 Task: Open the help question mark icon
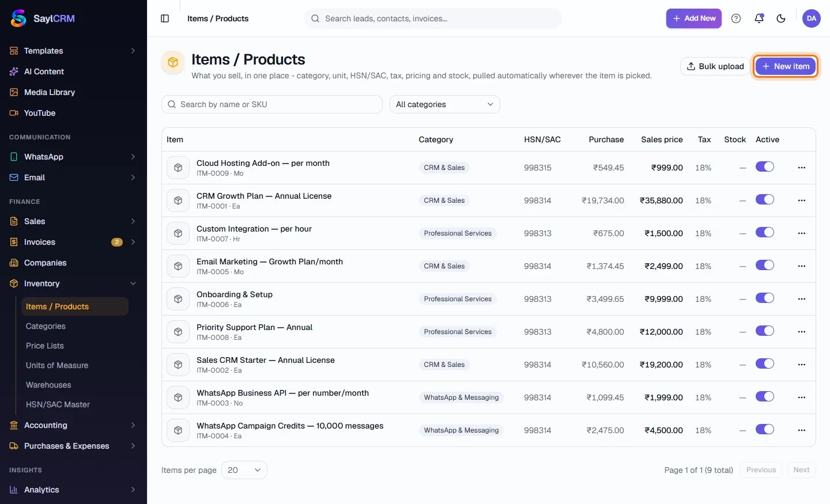736,18
